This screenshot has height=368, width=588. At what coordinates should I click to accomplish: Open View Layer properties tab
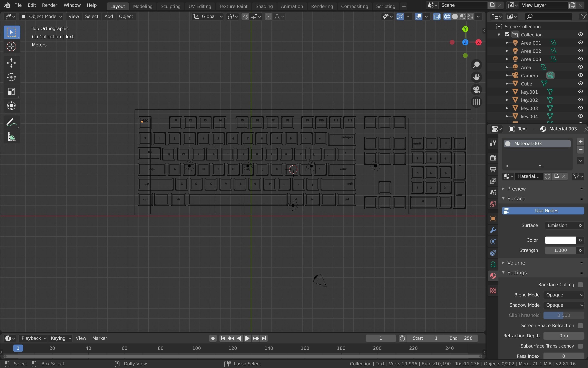[493, 181]
